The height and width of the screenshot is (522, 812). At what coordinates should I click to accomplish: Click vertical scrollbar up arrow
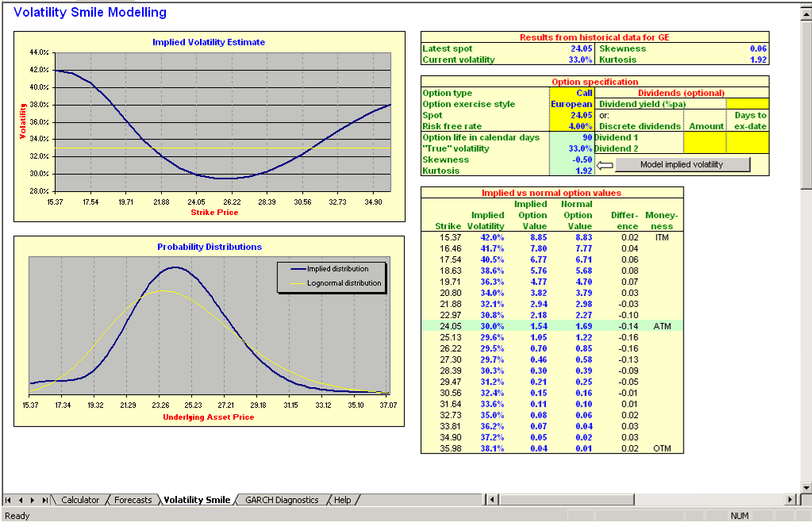(806, 15)
